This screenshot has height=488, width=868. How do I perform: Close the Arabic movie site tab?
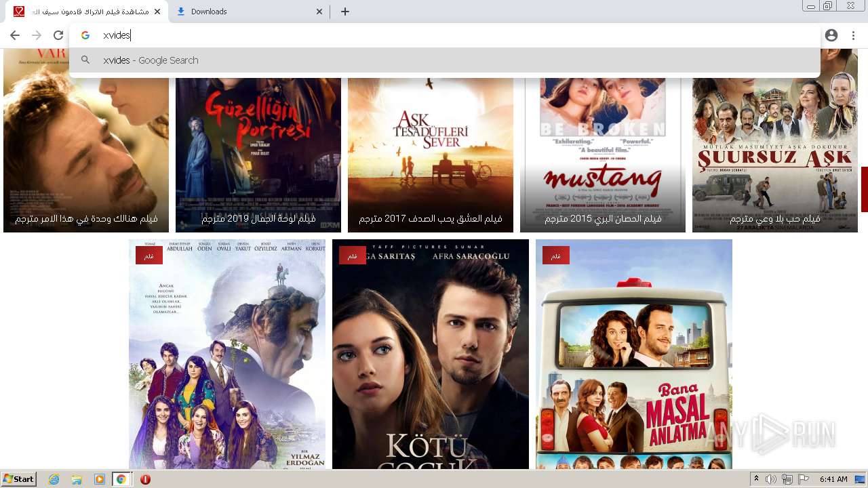(157, 12)
